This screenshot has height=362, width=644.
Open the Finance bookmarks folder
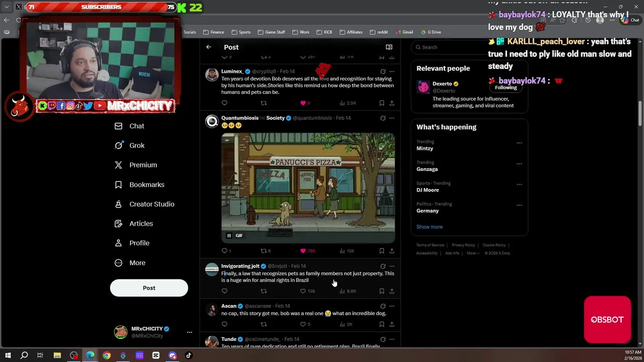(x=213, y=32)
